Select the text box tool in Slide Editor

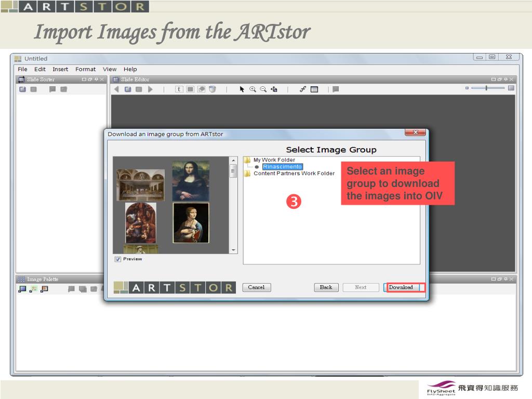click(179, 89)
